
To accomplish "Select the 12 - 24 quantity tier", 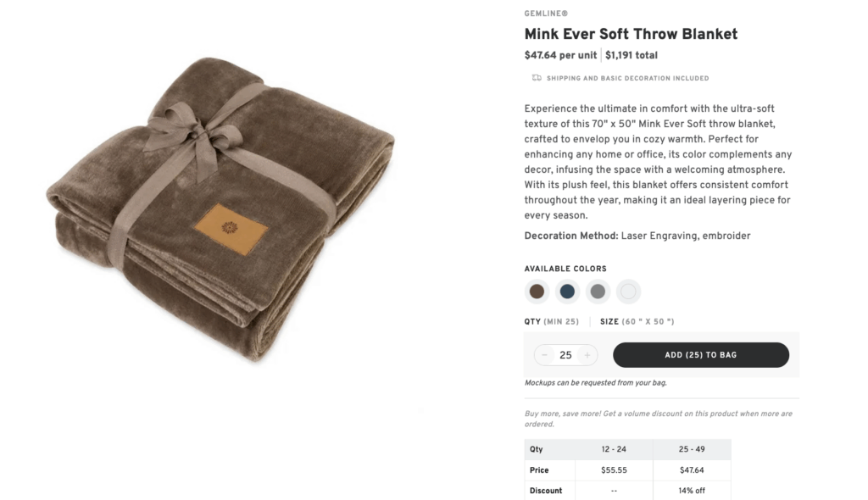I will (614, 449).
